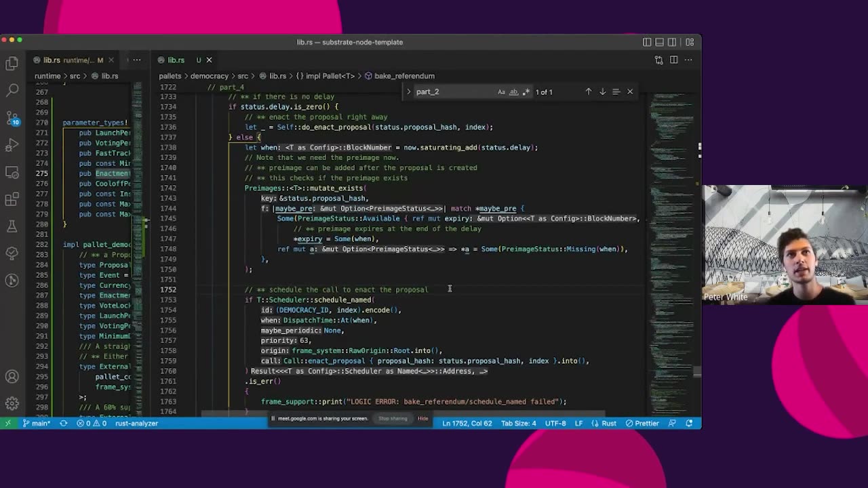The height and width of the screenshot is (488, 868).
Task: Click the Peter White video thumbnail
Action: (785, 244)
